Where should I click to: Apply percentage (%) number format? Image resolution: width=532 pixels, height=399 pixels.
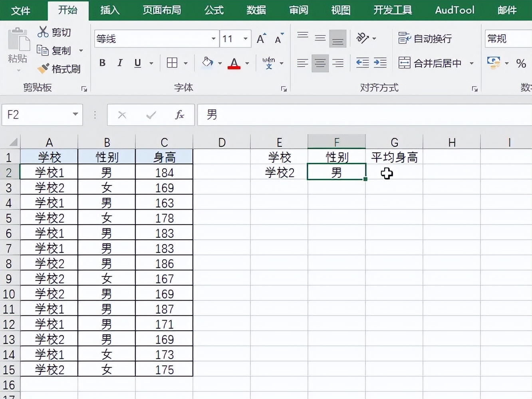coord(521,63)
